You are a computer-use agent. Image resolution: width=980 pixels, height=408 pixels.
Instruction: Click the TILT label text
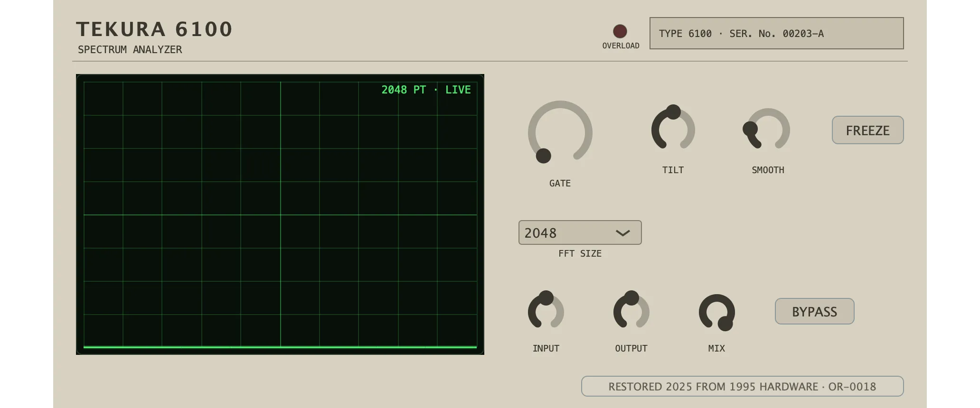pos(673,170)
